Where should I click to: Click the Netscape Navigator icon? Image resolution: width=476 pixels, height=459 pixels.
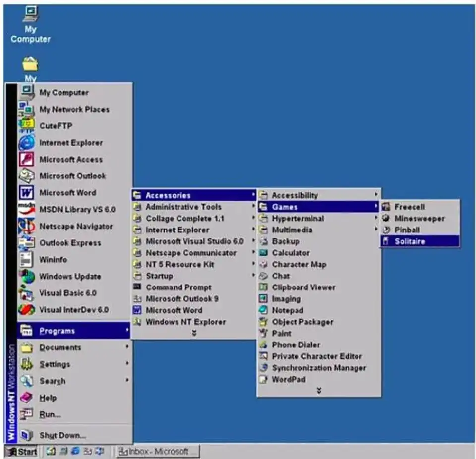pyautogui.click(x=26, y=226)
